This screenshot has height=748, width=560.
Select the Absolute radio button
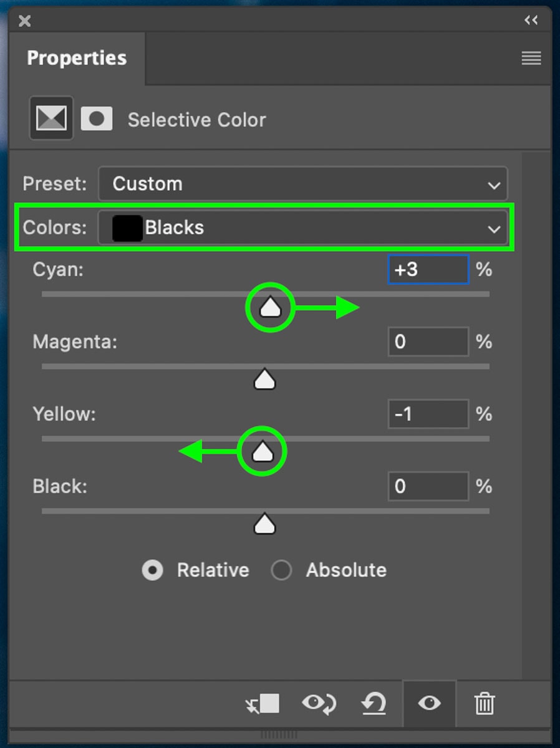281,570
